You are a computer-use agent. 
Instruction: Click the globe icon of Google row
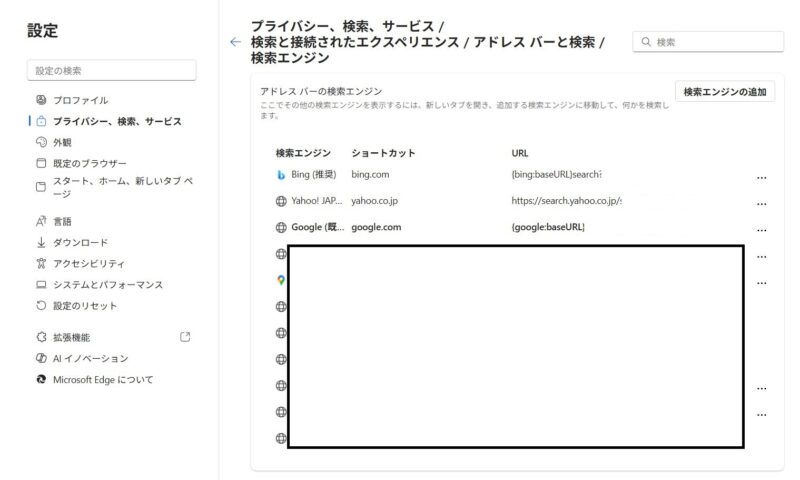click(281, 228)
